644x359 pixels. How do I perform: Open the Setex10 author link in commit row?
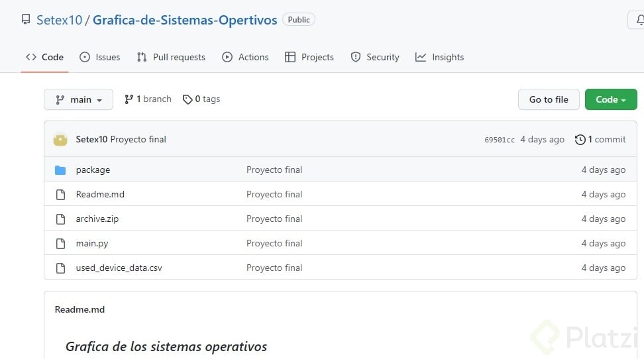point(91,139)
